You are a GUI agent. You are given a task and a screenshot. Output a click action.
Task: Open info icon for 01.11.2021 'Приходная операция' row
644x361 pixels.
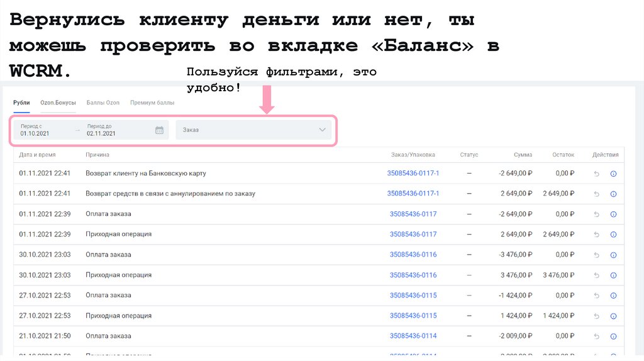[613, 235]
